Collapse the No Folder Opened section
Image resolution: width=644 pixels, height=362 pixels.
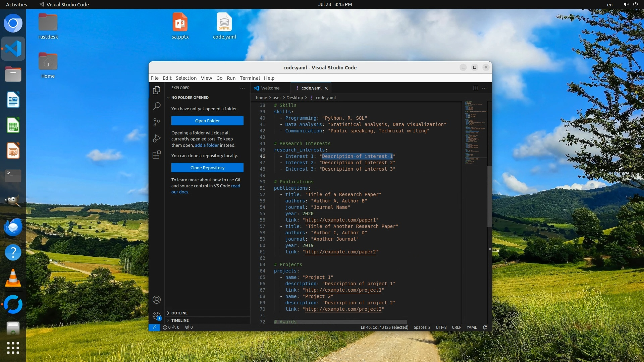point(190,98)
